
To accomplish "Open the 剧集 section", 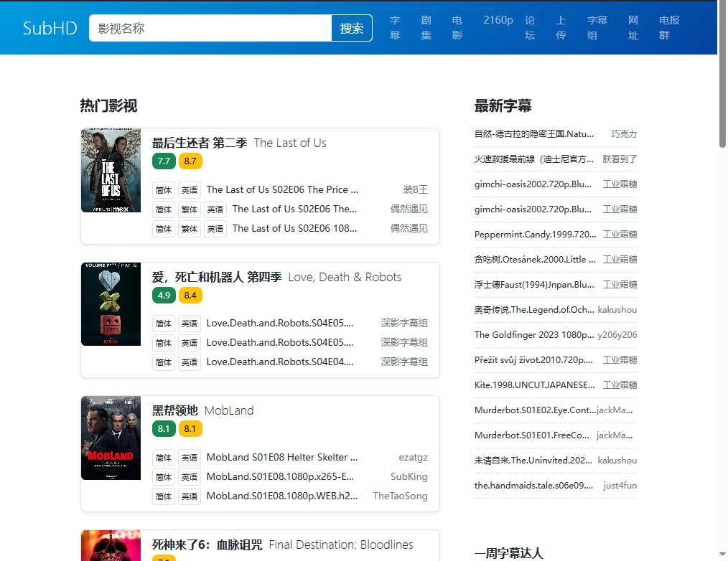I will (426, 28).
